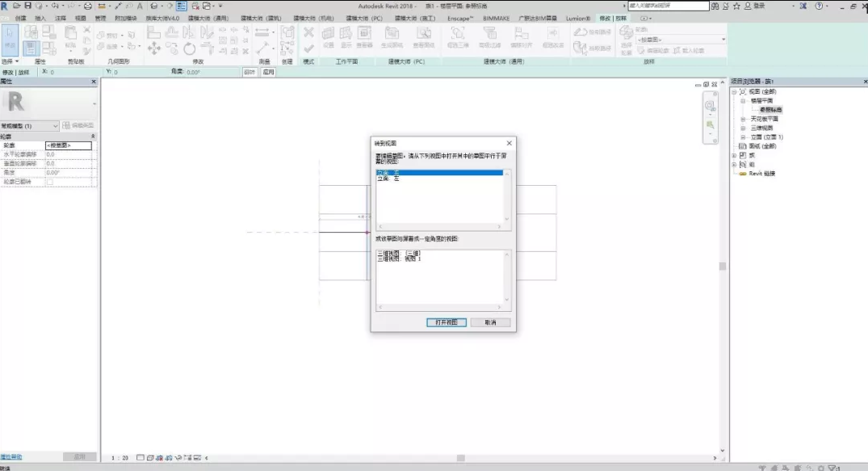
Task: Expand the 三维视图 tree node
Action: [743, 128]
